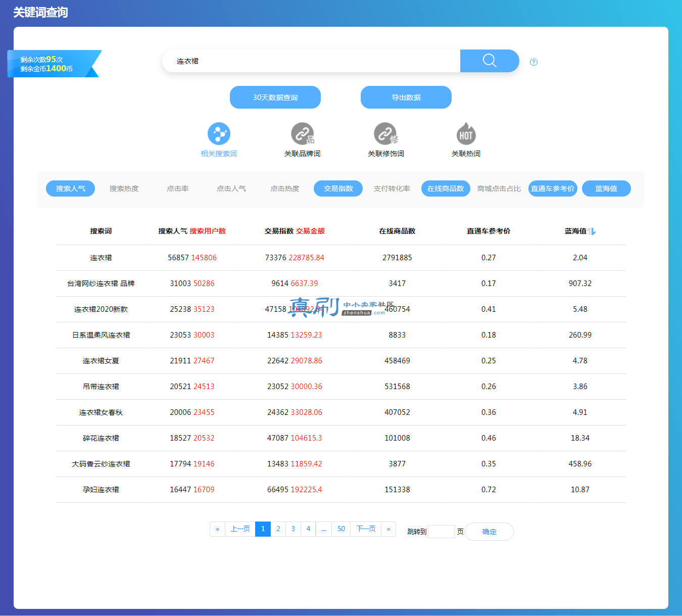Open page 50 of results

(342, 529)
